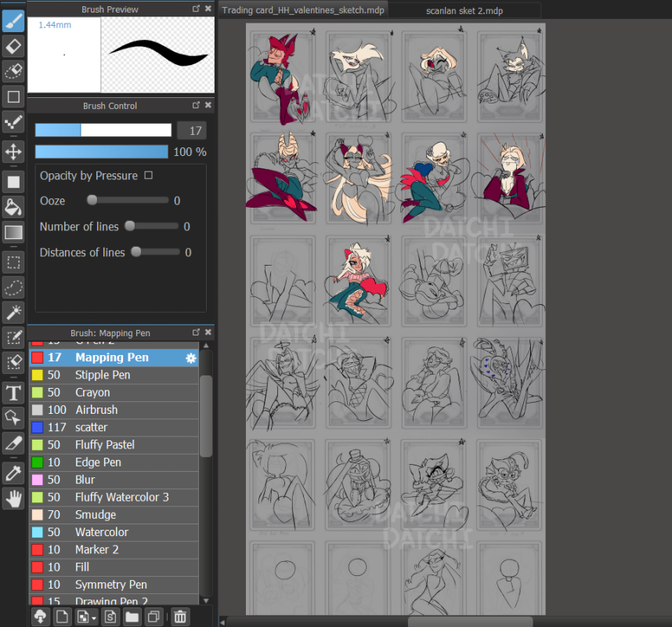Open the add bitmap brush dropdown

86,617
